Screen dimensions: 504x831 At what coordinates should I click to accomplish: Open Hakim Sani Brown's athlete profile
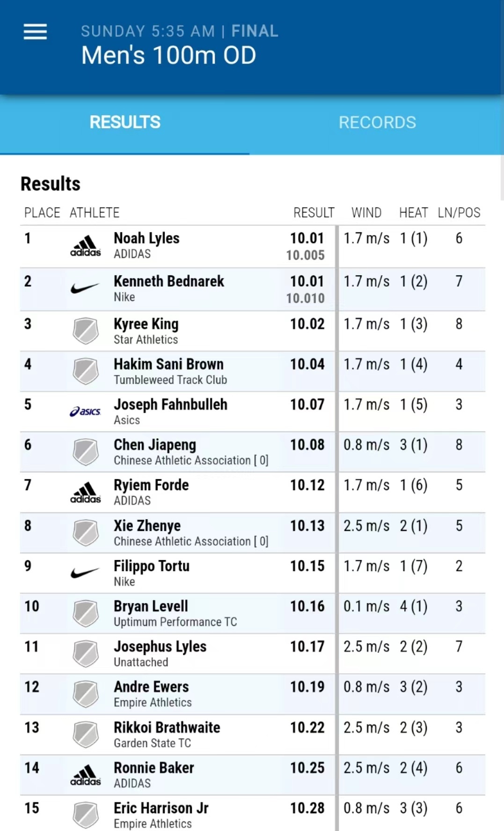[168, 364]
